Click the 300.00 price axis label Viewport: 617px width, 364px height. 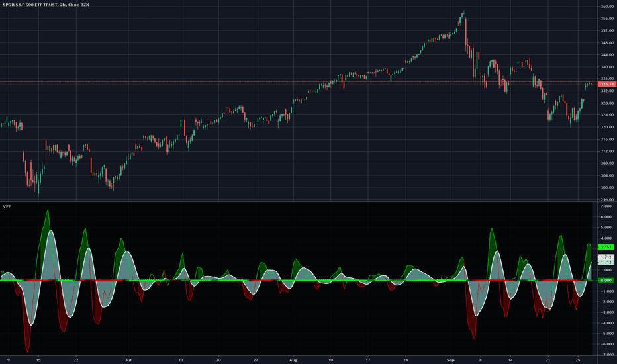607,187
